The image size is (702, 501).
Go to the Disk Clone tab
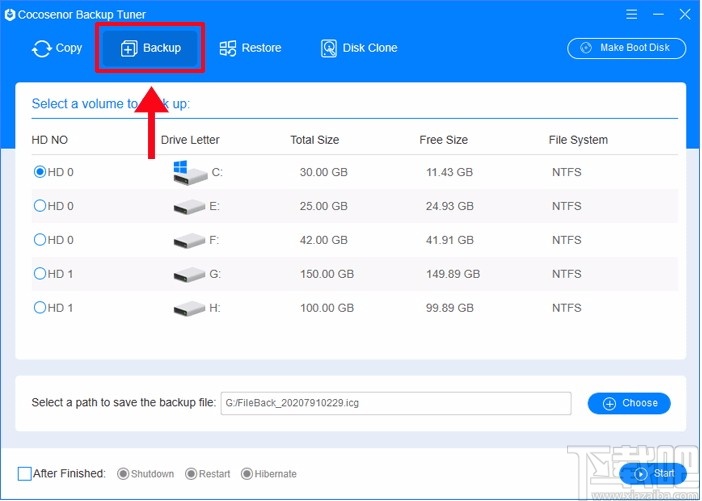point(359,48)
